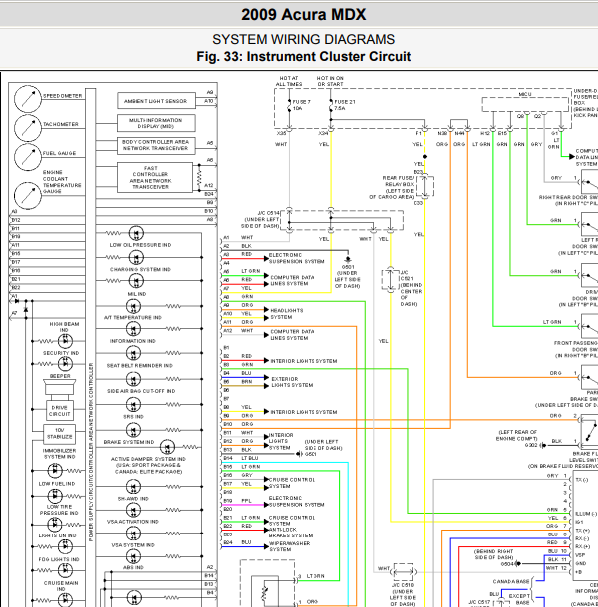This screenshot has height=607, width=598.
Task: Click the '10V STABILIZE' box
Action: [x=60, y=434]
